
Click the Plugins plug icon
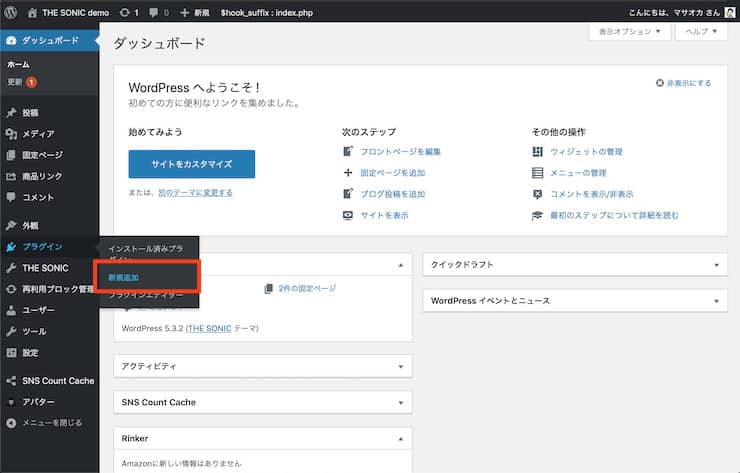point(11,246)
